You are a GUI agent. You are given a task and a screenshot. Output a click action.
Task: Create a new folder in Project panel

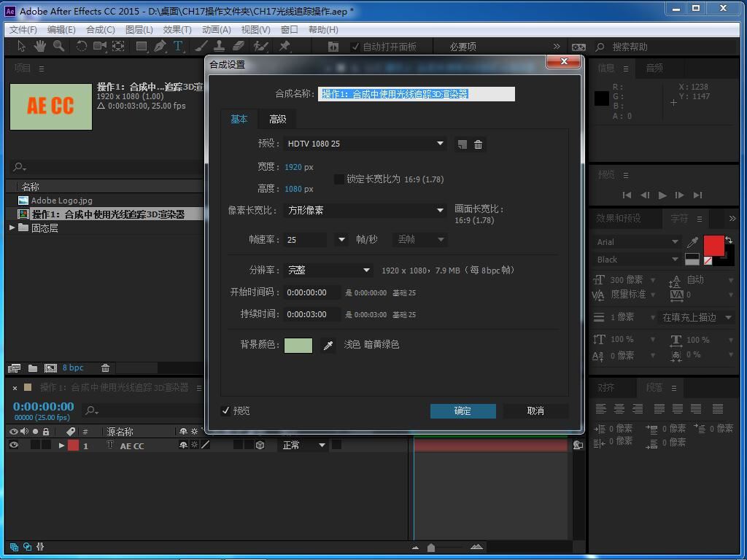(32, 368)
